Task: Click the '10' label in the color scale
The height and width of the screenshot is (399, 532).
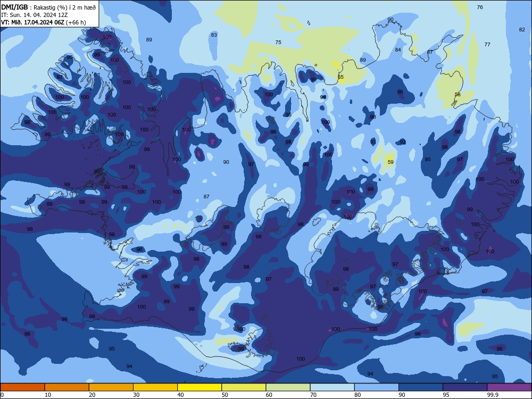Action: [x=48, y=395]
